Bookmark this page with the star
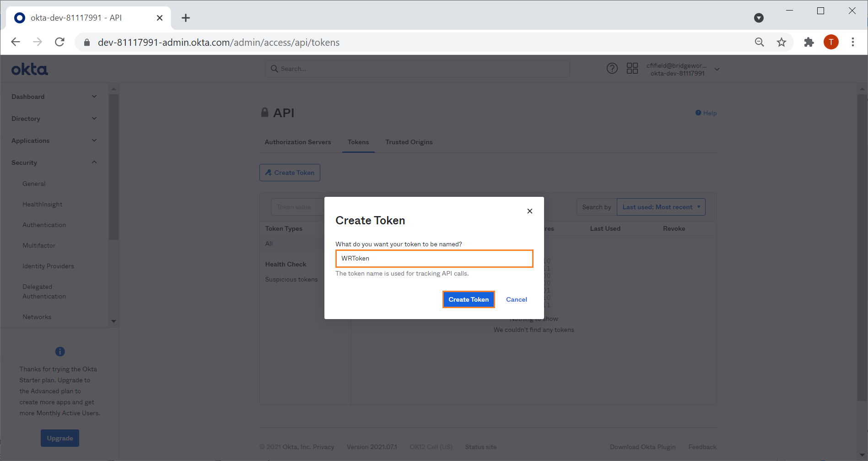868x461 pixels. click(782, 42)
